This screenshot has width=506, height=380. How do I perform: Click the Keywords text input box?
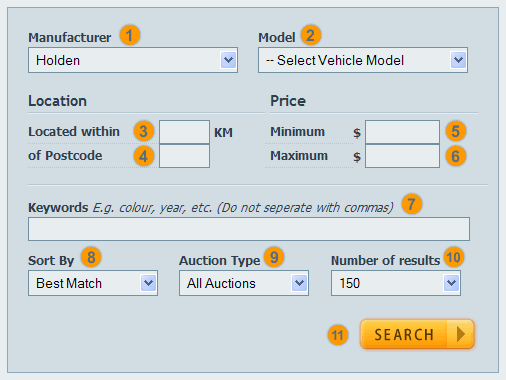249,229
